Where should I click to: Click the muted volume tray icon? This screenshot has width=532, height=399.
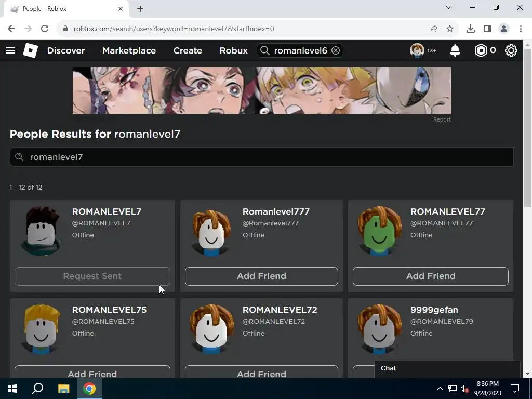pyautogui.click(x=465, y=389)
